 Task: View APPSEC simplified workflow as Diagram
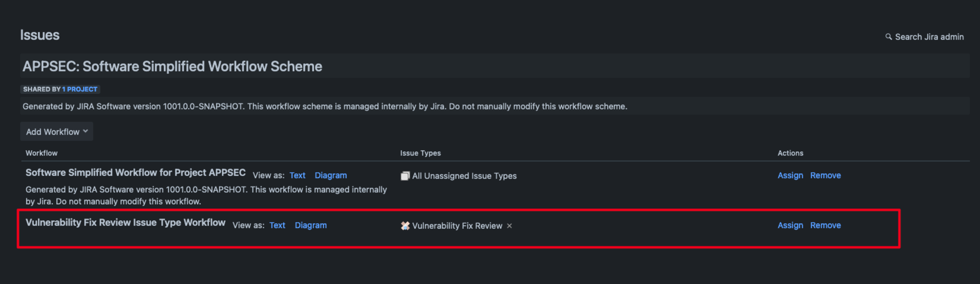(331, 175)
